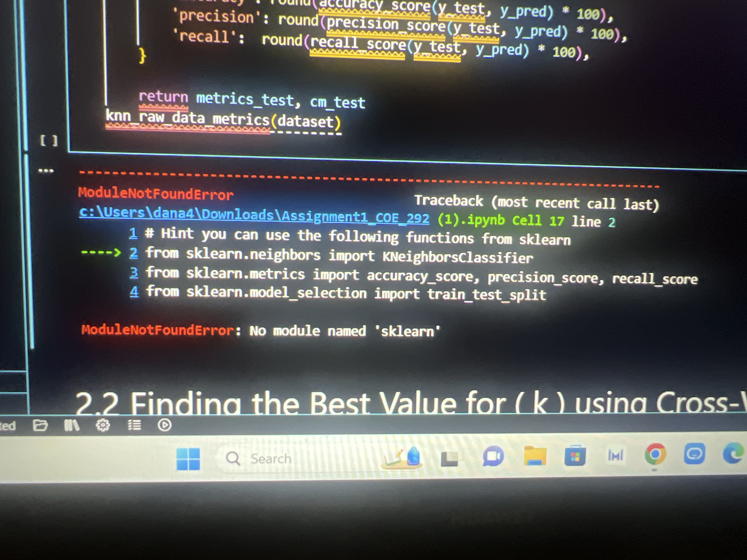
Task: Open the cell output three-dots menu
Action: 46,171
